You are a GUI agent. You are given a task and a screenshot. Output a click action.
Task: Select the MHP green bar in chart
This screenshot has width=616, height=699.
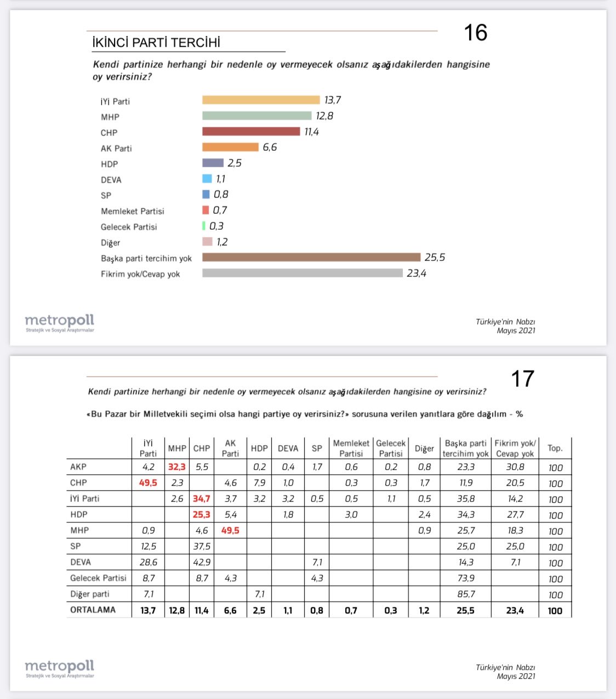click(x=256, y=116)
